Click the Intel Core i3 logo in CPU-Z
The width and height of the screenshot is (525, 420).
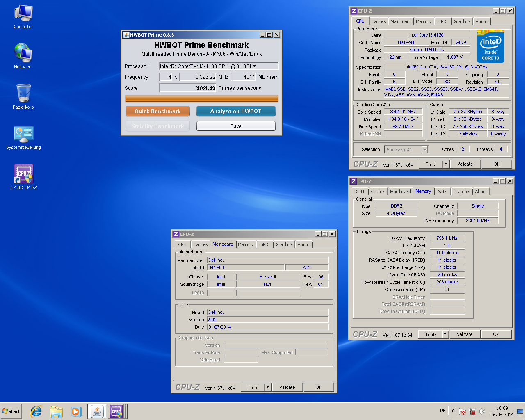(x=491, y=46)
